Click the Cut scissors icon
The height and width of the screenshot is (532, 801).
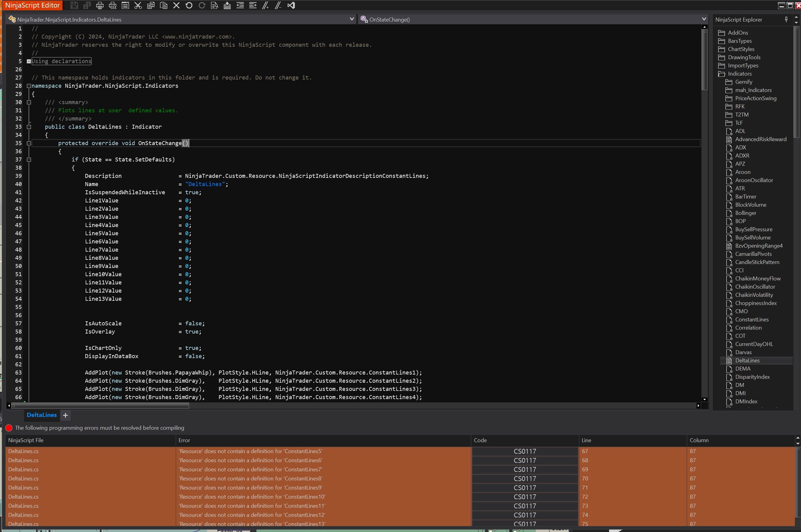point(138,5)
